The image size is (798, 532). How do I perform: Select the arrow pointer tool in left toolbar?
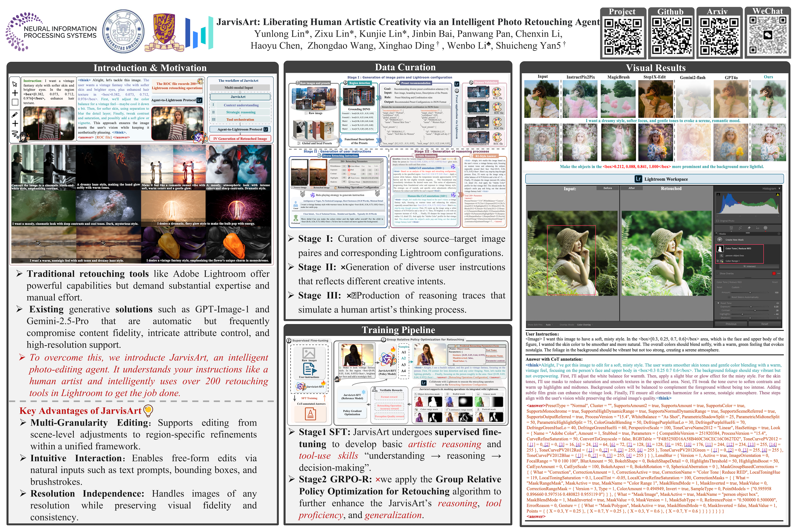click(15, 84)
